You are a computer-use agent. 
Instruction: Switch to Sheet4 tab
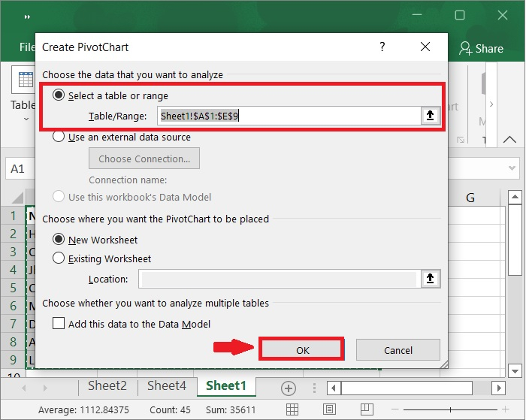click(166, 386)
